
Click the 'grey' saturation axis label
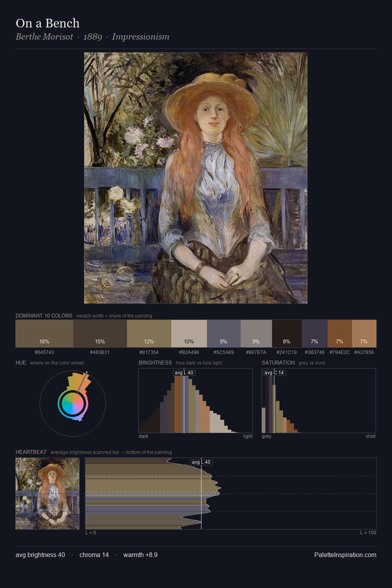coord(267,436)
